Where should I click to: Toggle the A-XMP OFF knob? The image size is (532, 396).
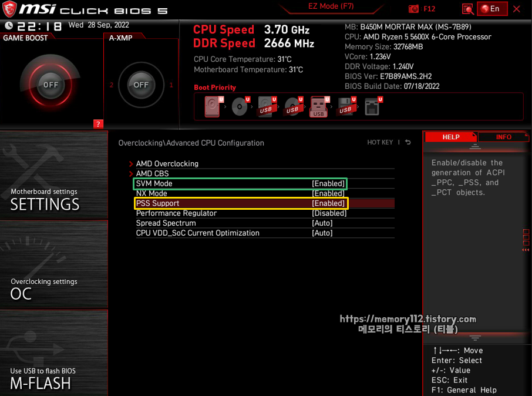(x=141, y=85)
